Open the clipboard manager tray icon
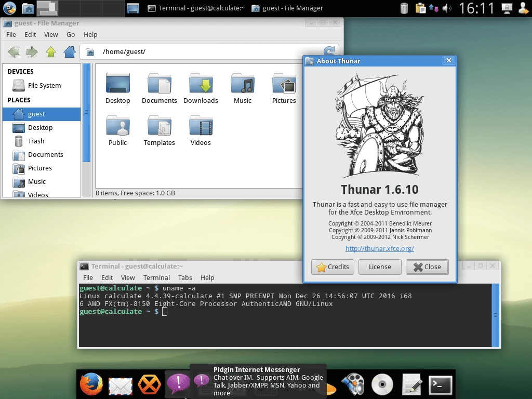Screen dimensions: 532x399 click(420, 8)
